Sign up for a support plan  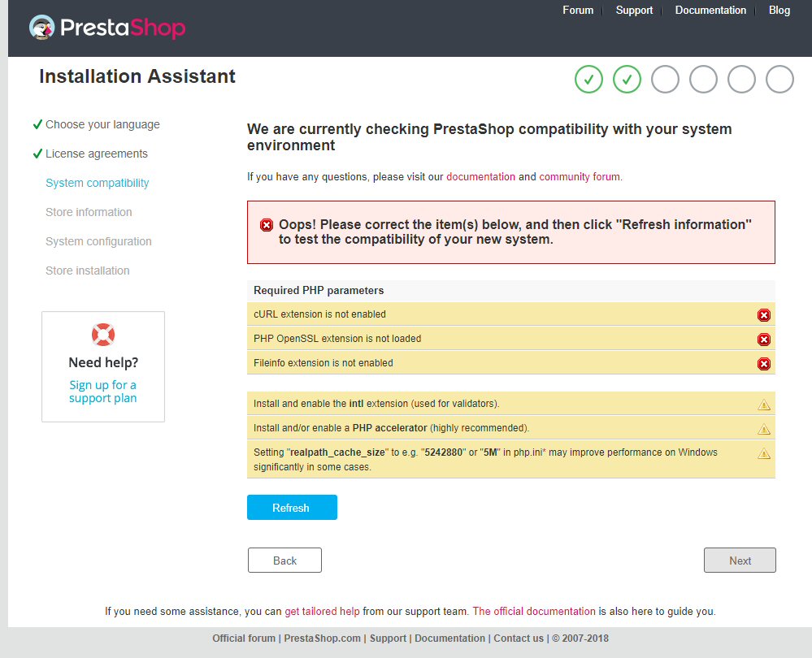click(x=103, y=392)
